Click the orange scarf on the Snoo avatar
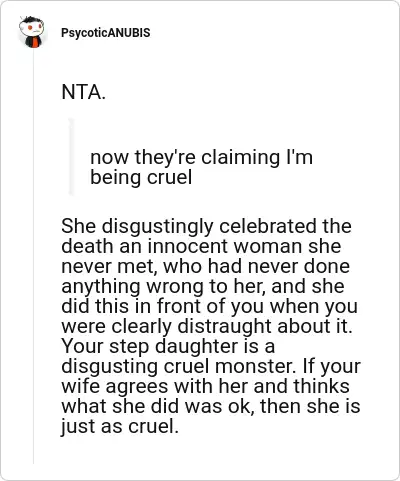The image size is (400, 481). (x=33, y=42)
